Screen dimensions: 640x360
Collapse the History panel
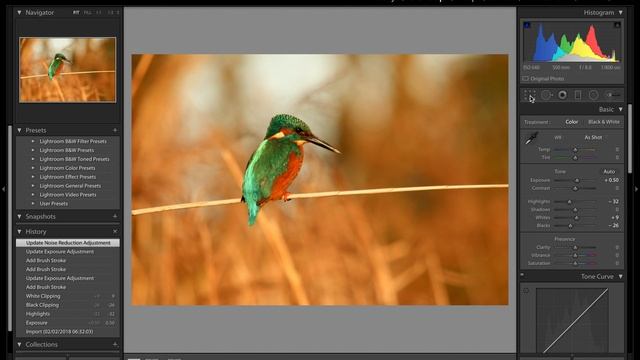point(19,231)
